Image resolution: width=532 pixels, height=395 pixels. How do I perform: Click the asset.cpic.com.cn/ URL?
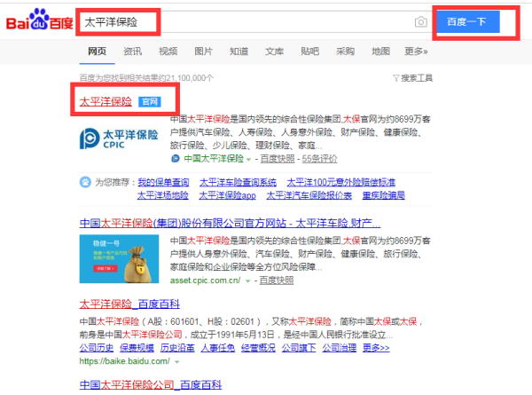click(x=206, y=280)
